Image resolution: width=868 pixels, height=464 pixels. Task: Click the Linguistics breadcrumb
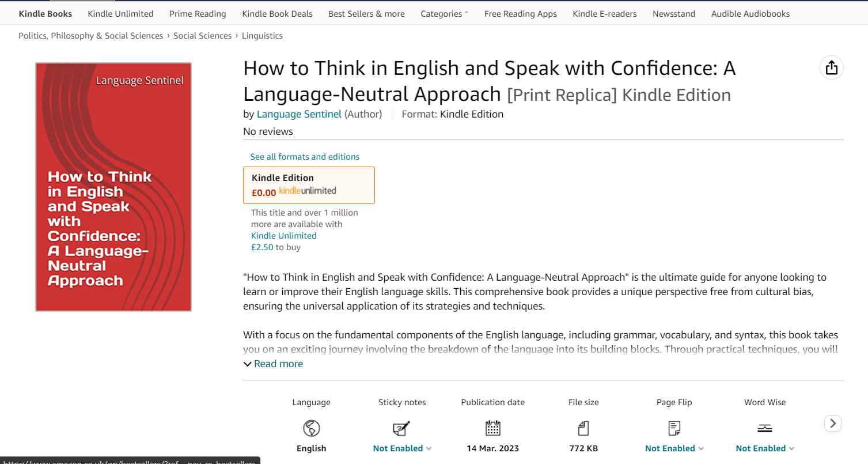(x=262, y=36)
